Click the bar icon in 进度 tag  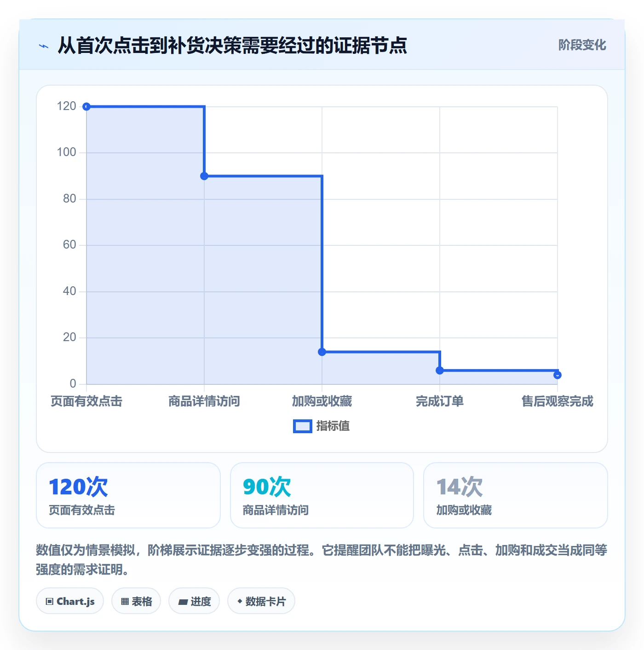(x=183, y=602)
